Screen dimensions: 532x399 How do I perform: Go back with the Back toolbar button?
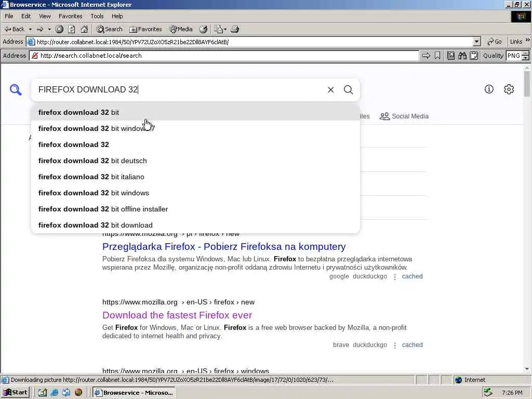tap(14, 29)
